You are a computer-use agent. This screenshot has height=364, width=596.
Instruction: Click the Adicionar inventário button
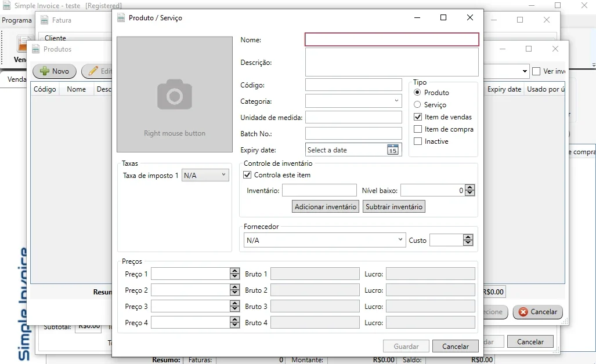[326, 207]
